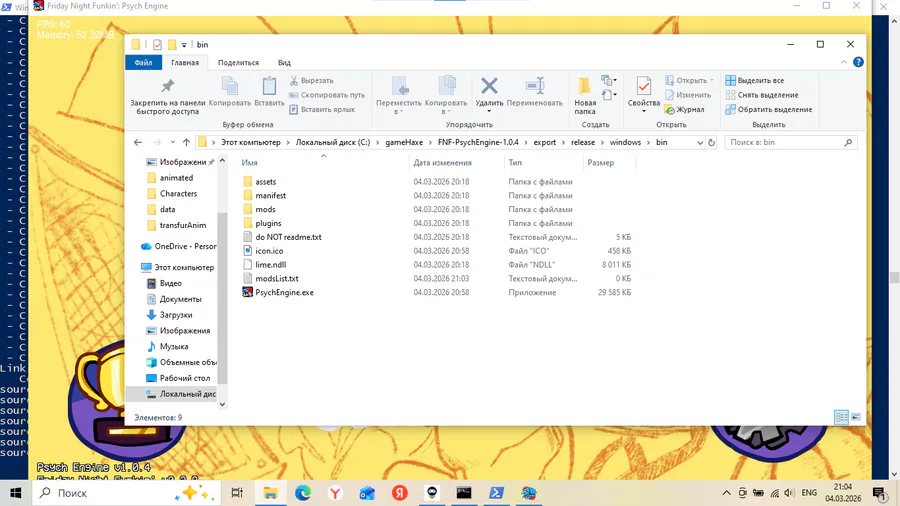Viewport: 900px width, 506px height.
Task: Click the Поиск в: bin search field
Action: (791, 142)
